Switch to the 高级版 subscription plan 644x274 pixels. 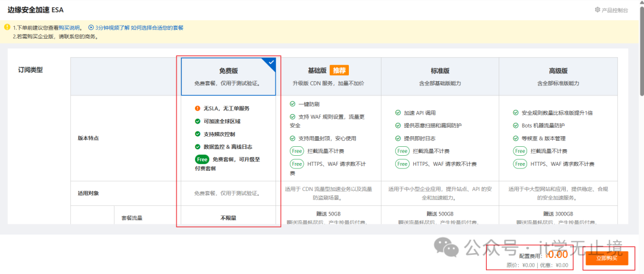(x=558, y=76)
